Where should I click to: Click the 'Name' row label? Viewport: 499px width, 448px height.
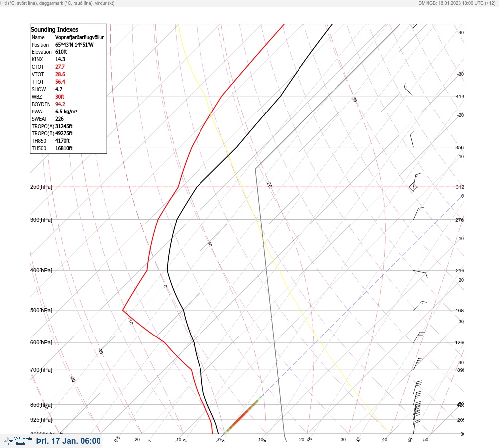click(38, 37)
